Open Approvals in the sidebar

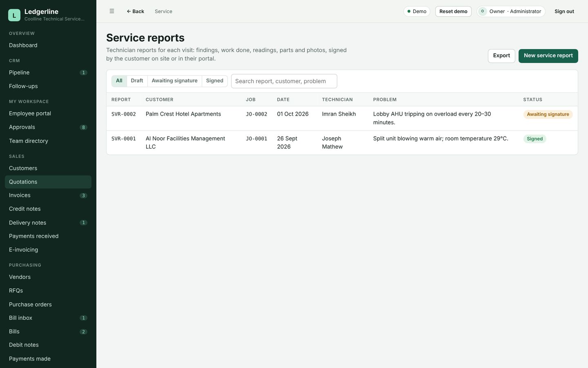[x=48, y=127]
